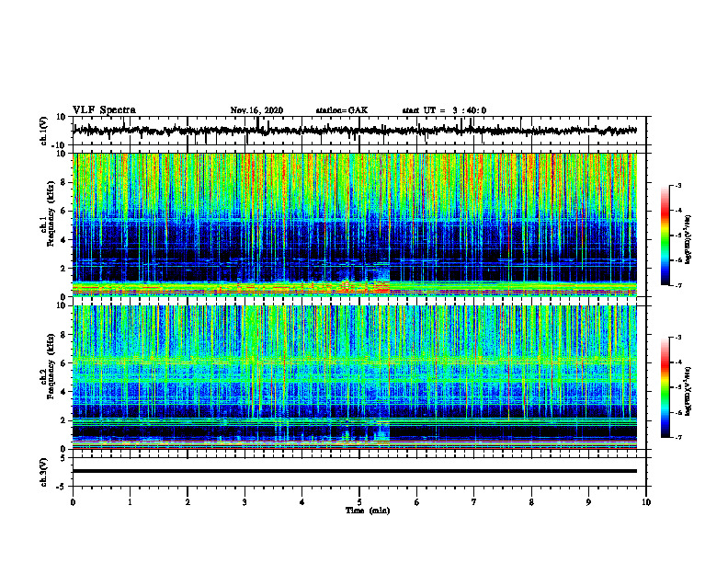The height and width of the screenshot is (563, 728).
Task: Click the "ch.1(V)" waveform axis label
Action: [43, 131]
